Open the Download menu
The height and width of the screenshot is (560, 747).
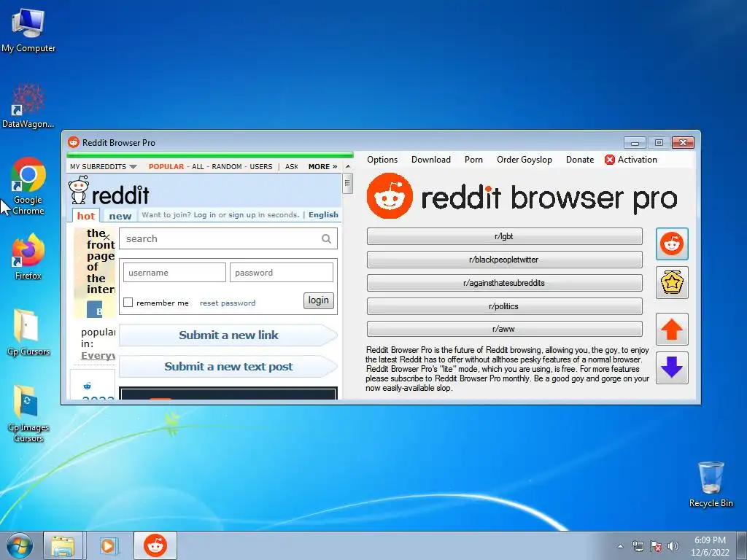(x=430, y=160)
